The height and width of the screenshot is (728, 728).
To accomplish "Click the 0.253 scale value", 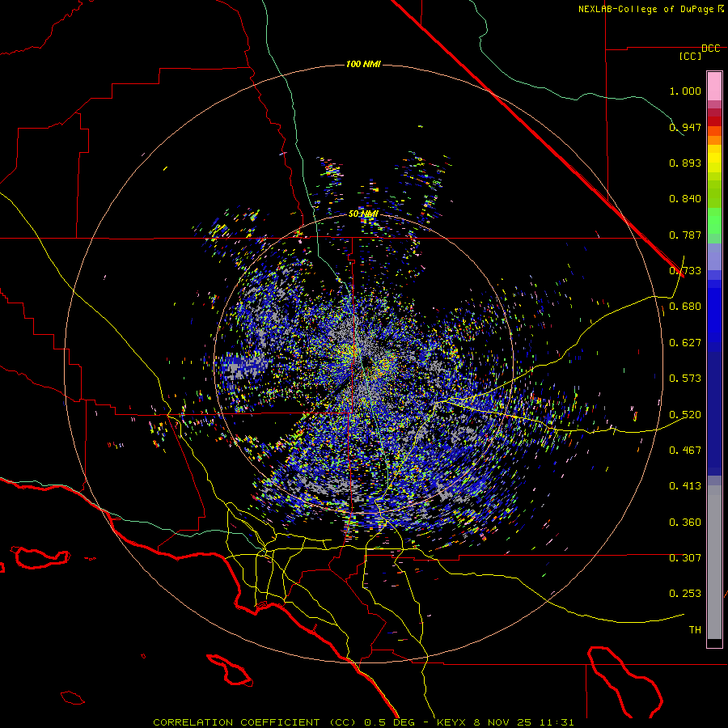I will (x=685, y=594).
